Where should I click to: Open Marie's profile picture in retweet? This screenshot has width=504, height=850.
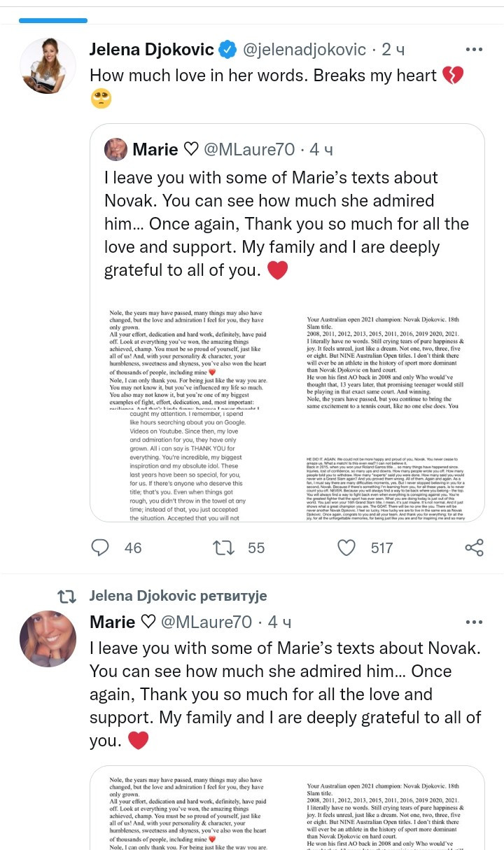tap(48, 638)
